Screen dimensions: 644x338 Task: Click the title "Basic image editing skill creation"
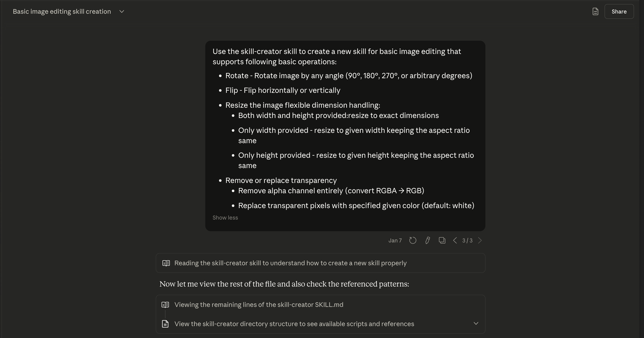(62, 11)
